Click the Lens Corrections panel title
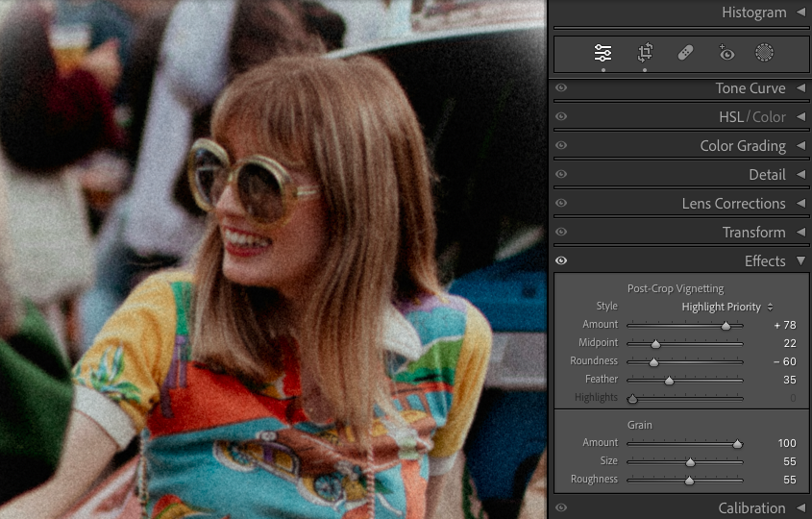This screenshot has height=519, width=812. 733,204
